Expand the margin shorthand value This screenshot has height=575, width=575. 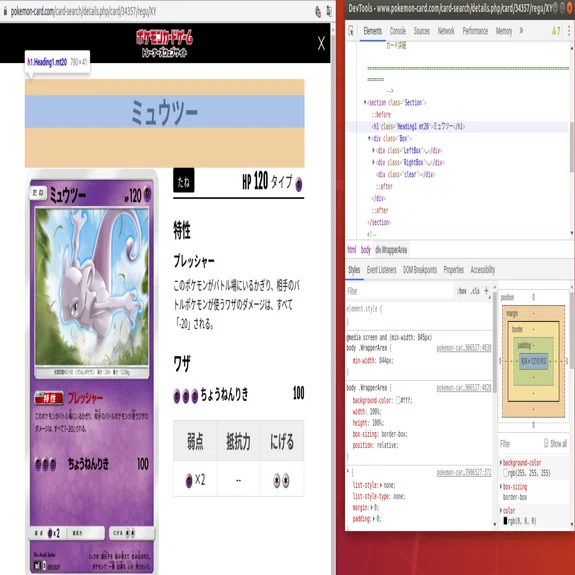(371, 508)
